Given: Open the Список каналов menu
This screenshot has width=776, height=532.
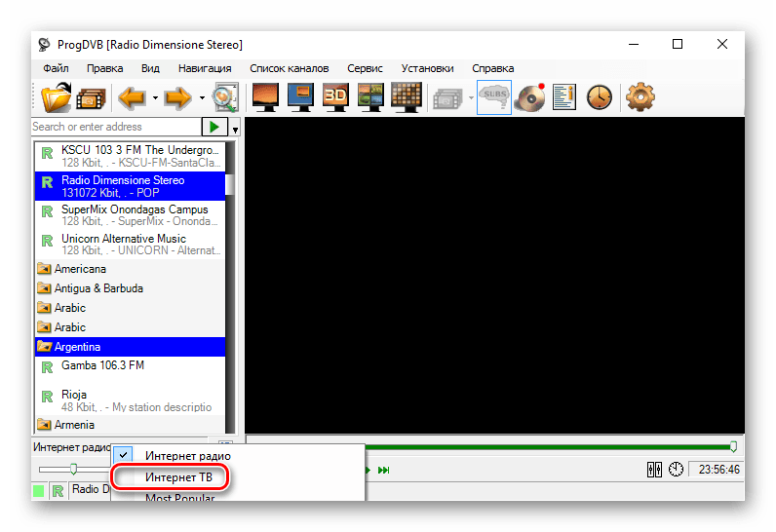Looking at the screenshot, I should pos(289,68).
